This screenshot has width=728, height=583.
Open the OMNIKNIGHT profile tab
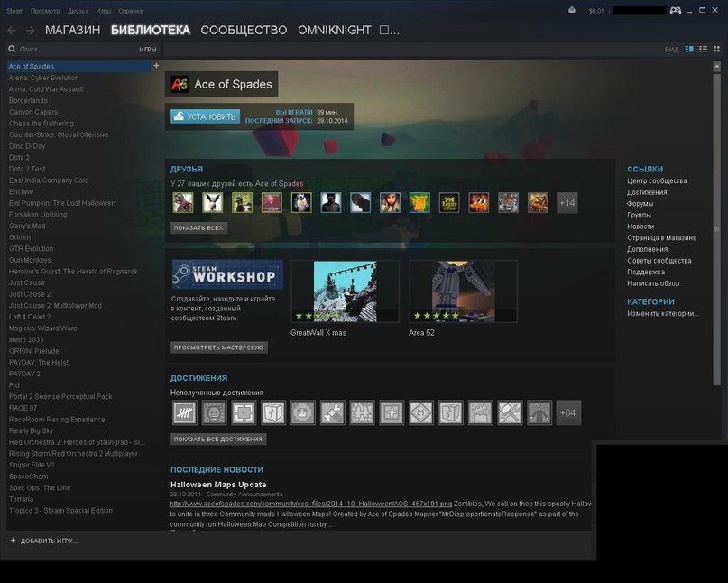tap(349, 30)
